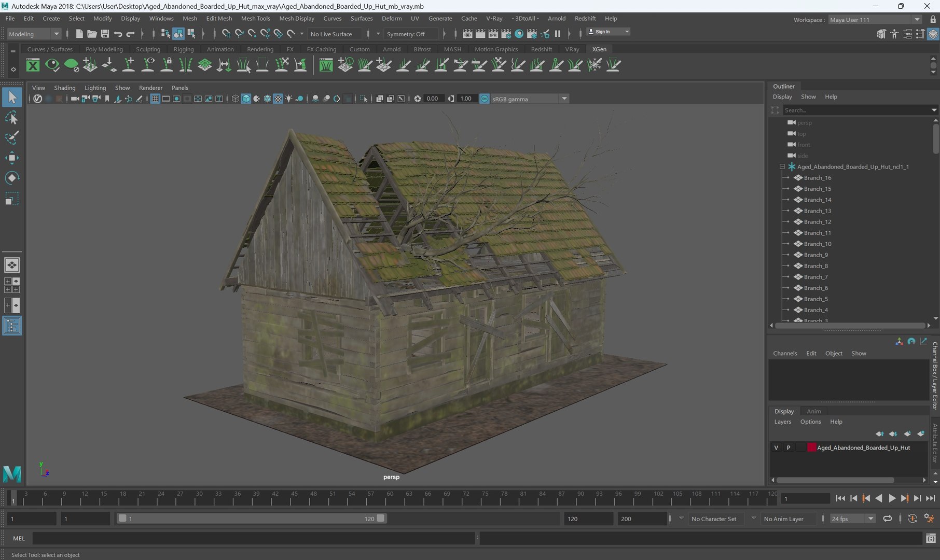Click the Open Scene folder icon
Viewport: 940px width, 560px height.
tap(92, 34)
